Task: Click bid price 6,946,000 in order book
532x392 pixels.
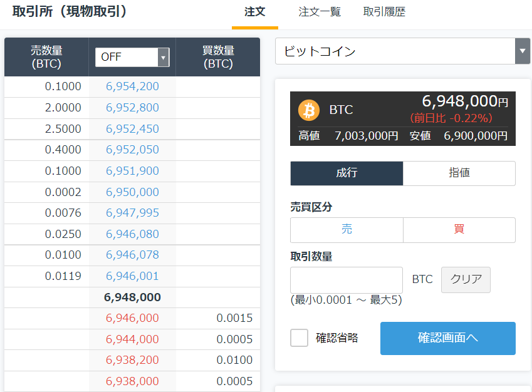Action: [x=132, y=318]
